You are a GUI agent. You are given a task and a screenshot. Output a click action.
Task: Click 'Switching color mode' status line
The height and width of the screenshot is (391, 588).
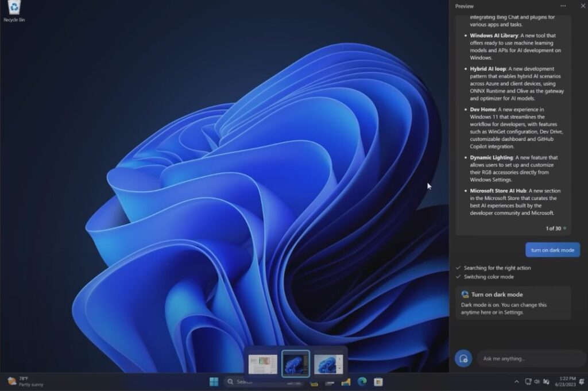tap(489, 277)
